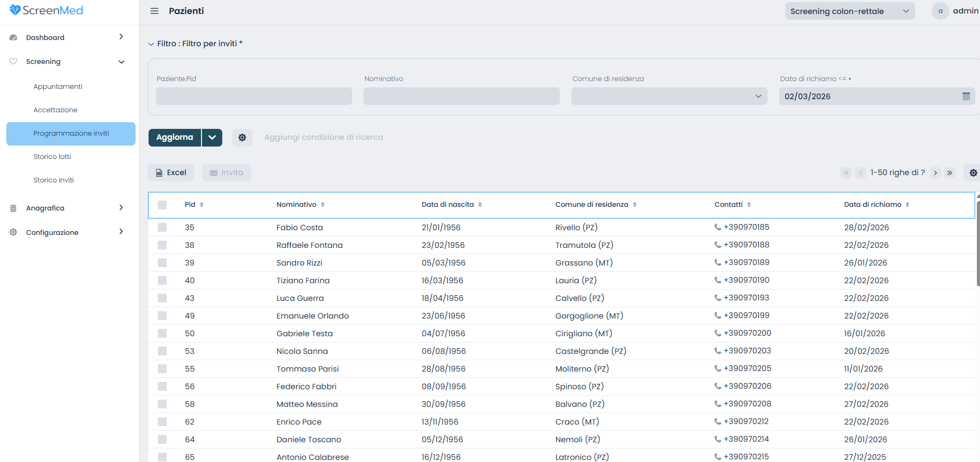980x462 pixels.
Task: Click phone icon for Fabio Costa
Action: tap(718, 227)
